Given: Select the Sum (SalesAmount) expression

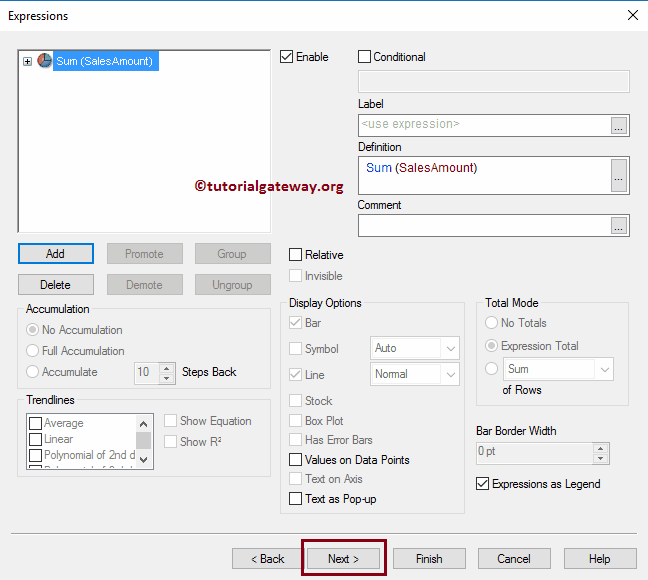Looking at the screenshot, I should click(105, 61).
